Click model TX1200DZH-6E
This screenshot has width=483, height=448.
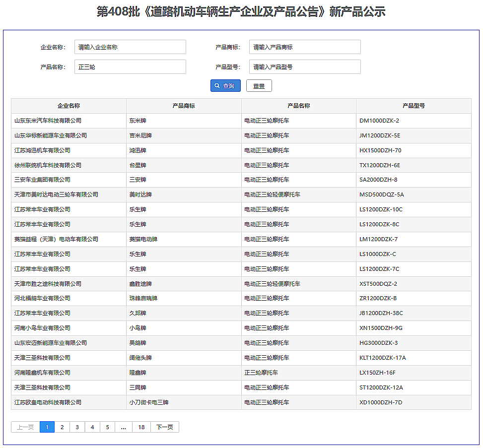tap(380, 165)
